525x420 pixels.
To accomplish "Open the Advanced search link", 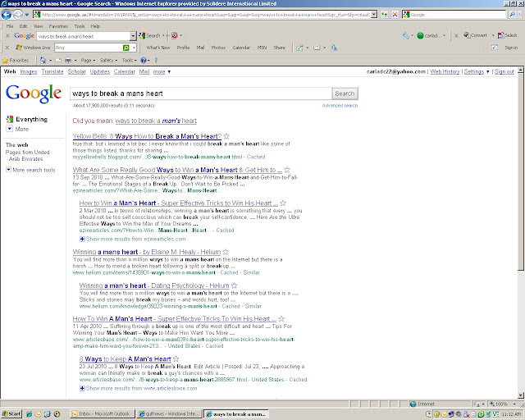I will (x=340, y=106).
